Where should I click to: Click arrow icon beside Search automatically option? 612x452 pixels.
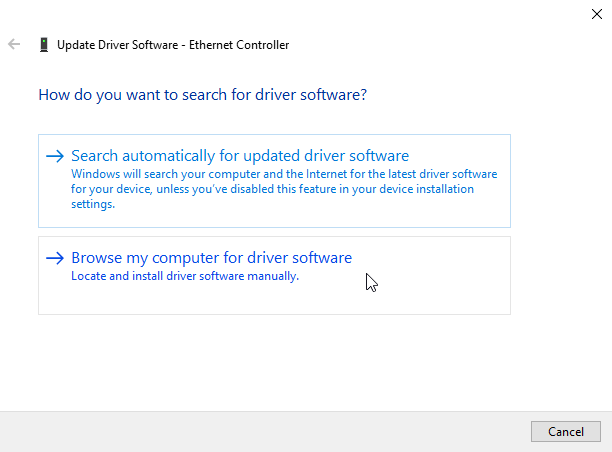pyautogui.click(x=55, y=156)
